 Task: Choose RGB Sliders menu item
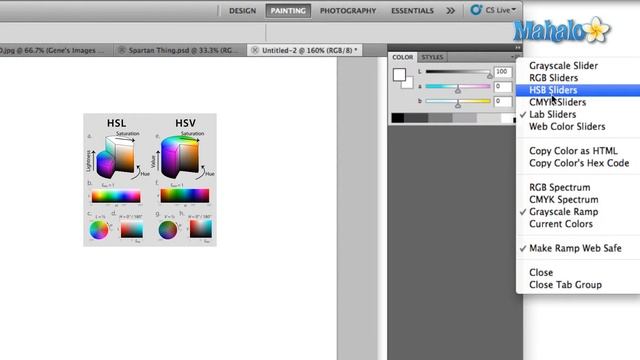[553, 78]
